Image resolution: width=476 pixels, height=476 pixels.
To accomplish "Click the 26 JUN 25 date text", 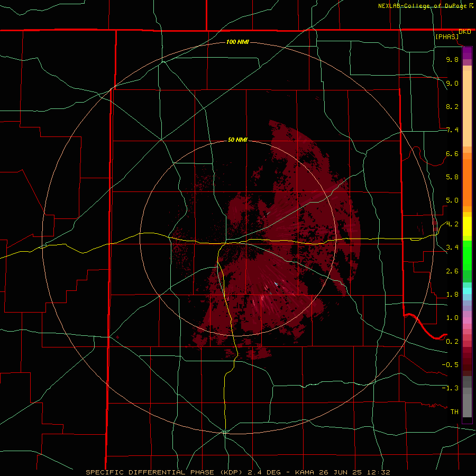I will coord(340,472).
